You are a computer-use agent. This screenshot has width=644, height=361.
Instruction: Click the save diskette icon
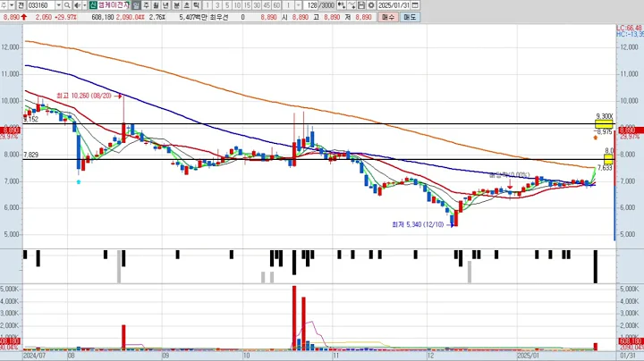(x=361, y=5)
